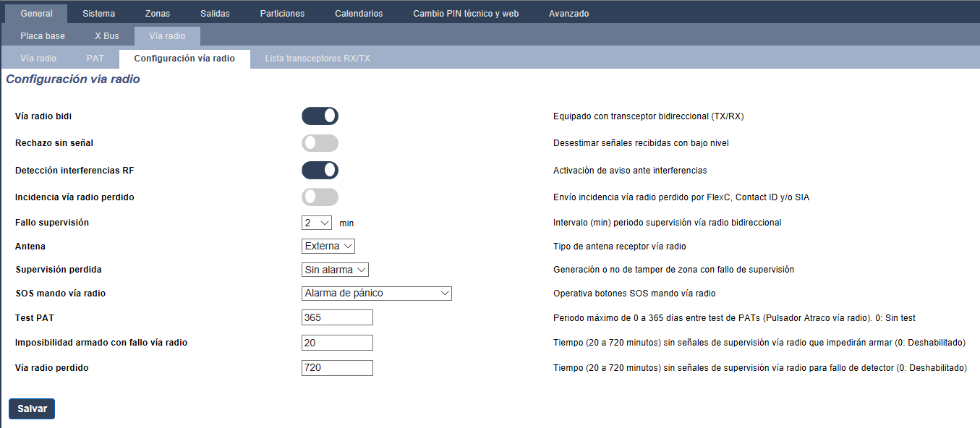Viewport: 980px width, 428px height.
Task: Select the X Bus sub-tab
Action: (107, 36)
